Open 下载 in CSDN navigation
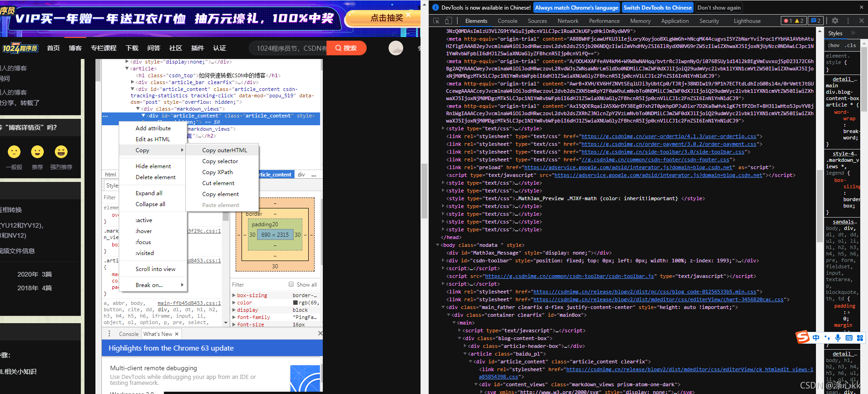The height and width of the screenshot is (394, 868). click(132, 48)
